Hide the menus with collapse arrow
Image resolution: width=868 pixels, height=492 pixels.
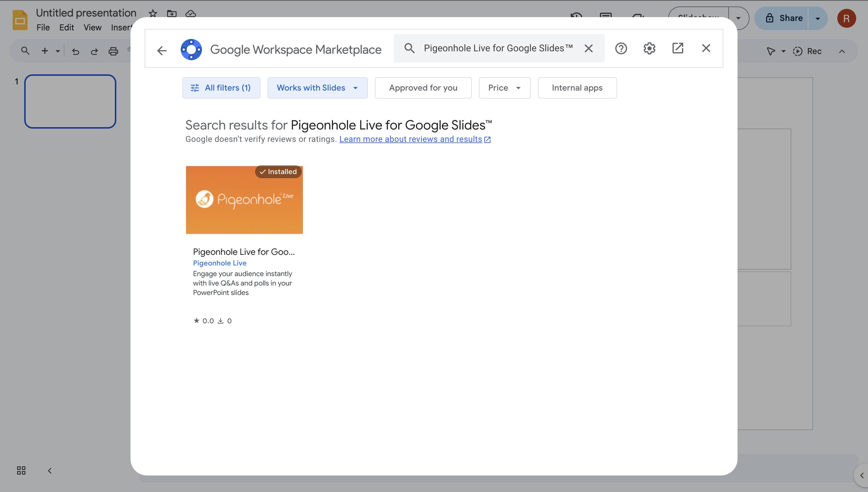(842, 51)
